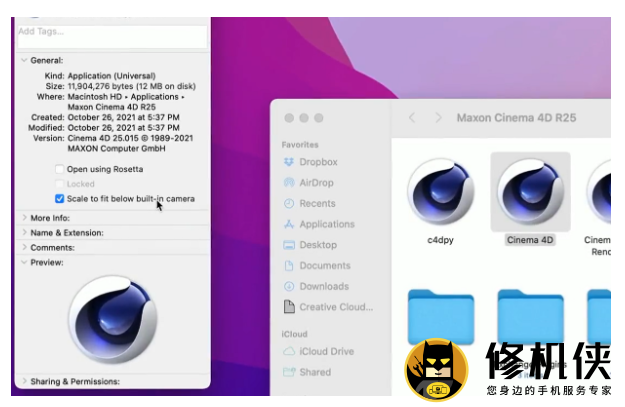Click the iCloud sidebar heading

click(295, 334)
